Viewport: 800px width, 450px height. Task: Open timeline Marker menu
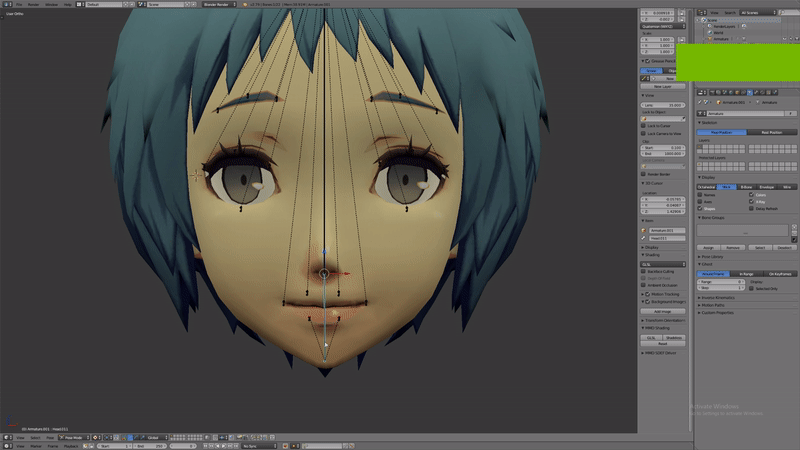coord(36,446)
